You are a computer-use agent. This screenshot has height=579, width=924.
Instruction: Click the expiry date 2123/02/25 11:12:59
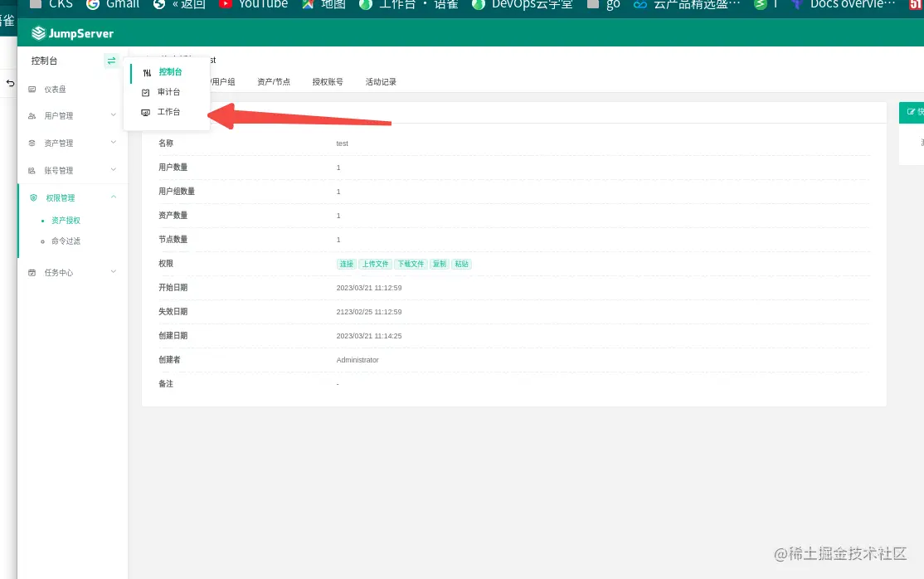(x=369, y=312)
